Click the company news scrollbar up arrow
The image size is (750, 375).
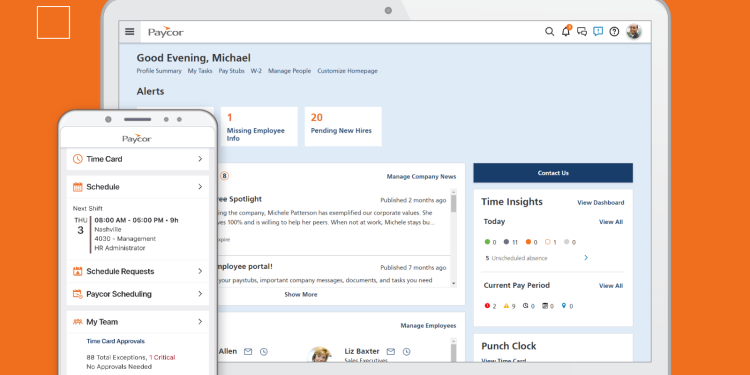[453, 192]
